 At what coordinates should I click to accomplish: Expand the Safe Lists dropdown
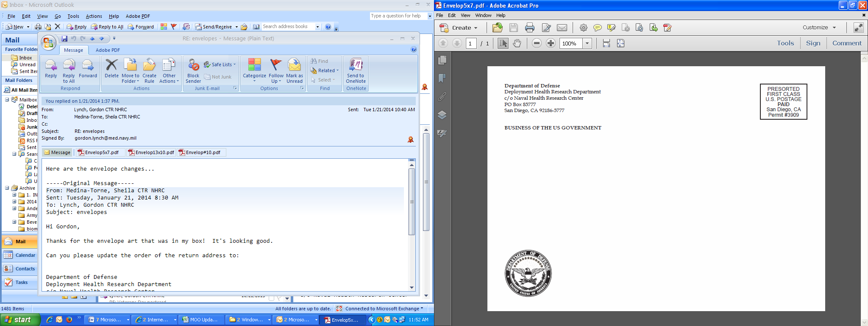(234, 65)
